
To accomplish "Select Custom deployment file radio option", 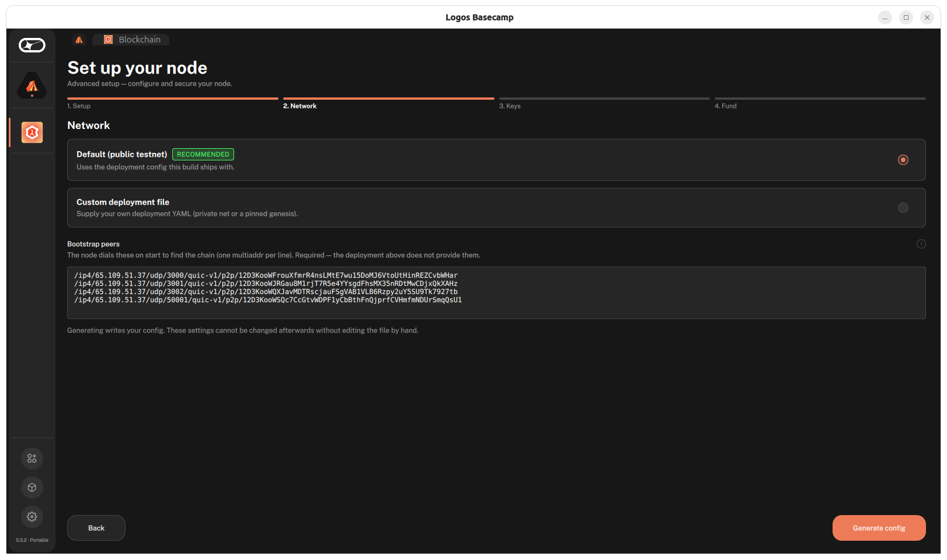I will tap(903, 208).
